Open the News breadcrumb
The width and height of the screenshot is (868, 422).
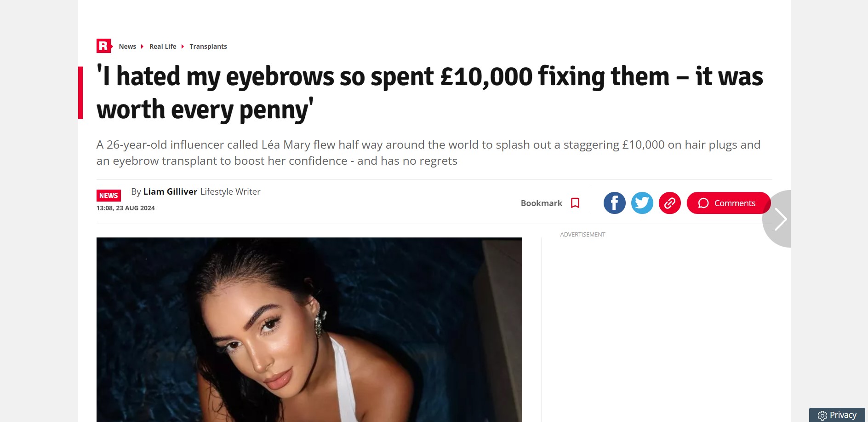[x=127, y=46]
